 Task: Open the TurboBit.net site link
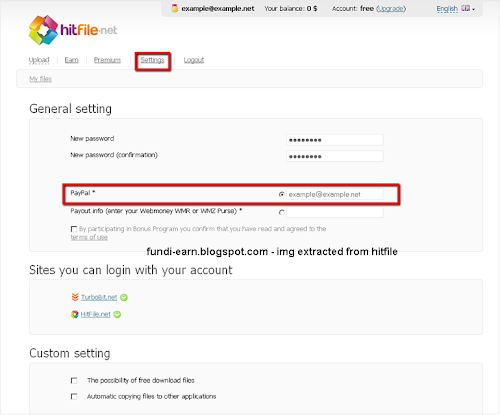[x=99, y=297]
